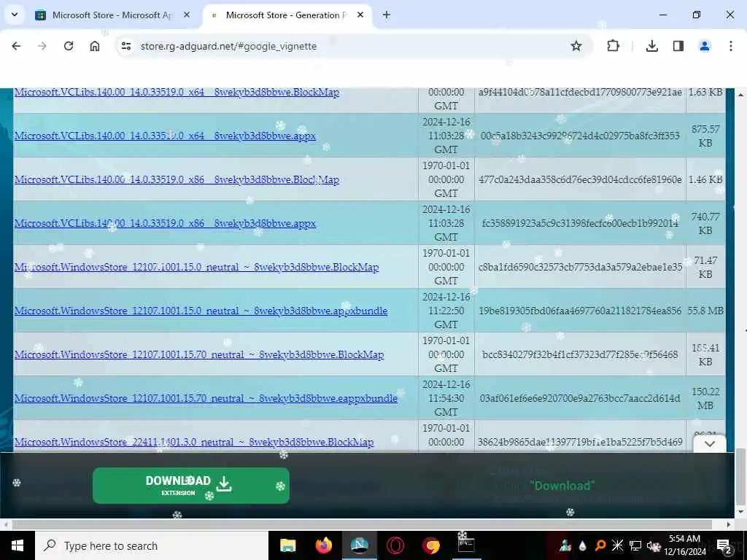Open the browser home page
This screenshot has height=560, width=747.
[95, 46]
